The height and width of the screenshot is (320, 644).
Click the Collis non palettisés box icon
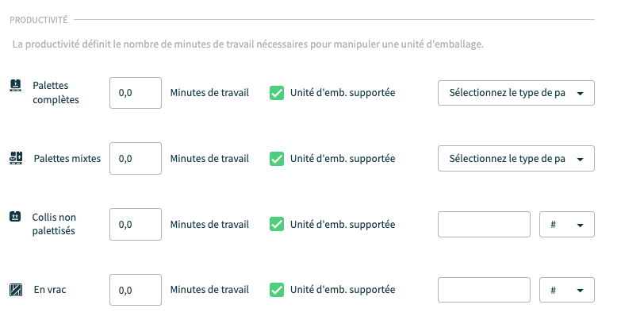pos(15,216)
